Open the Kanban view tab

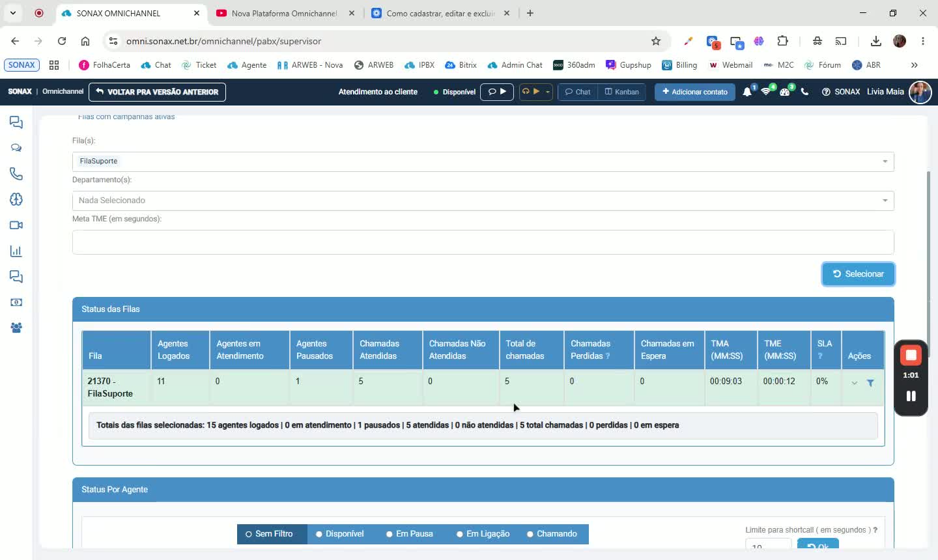click(x=622, y=92)
